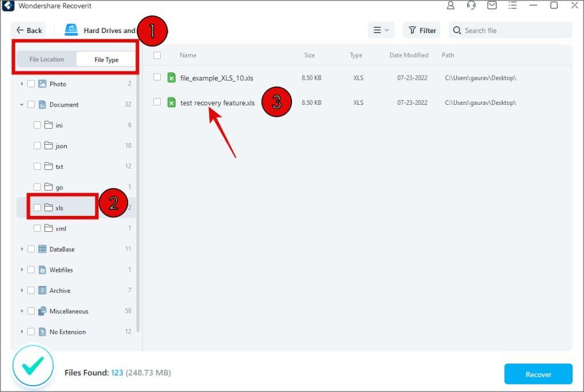Tick the select-all checkbox in the header

157,55
